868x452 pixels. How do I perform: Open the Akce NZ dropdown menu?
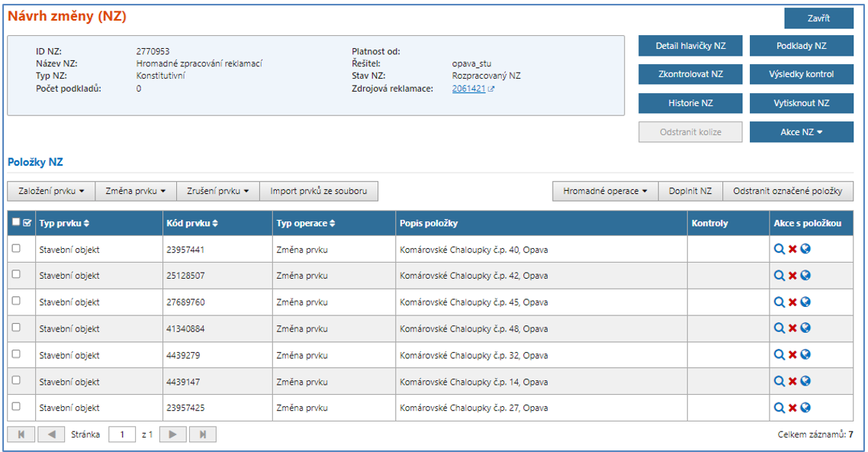(x=801, y=132)
